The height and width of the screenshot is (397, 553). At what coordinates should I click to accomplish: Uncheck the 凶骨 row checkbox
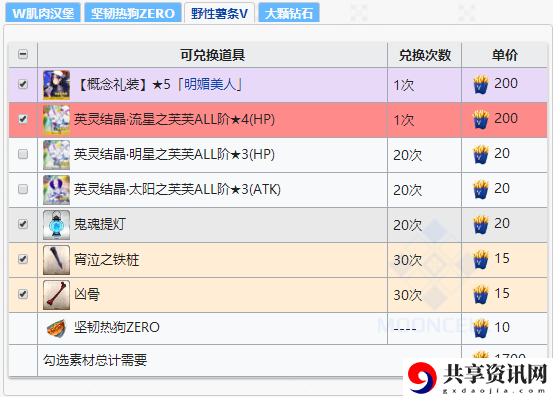tap(23, 294)
